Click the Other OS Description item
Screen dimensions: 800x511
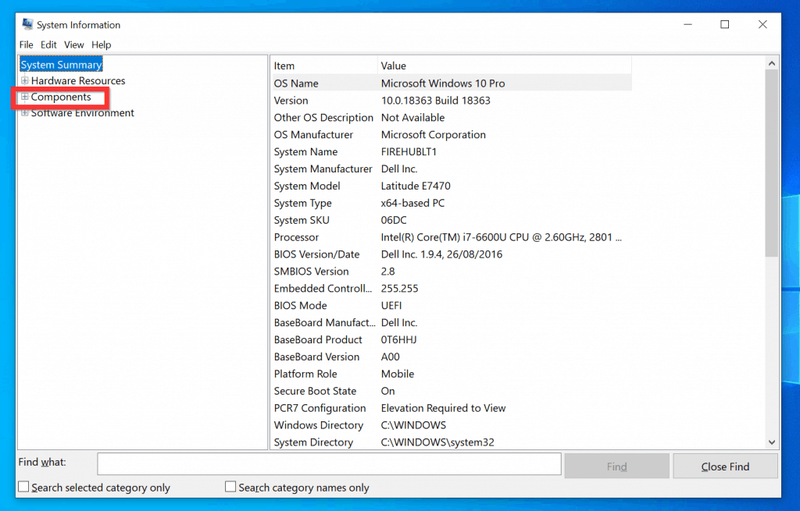[x=323, y=118]
